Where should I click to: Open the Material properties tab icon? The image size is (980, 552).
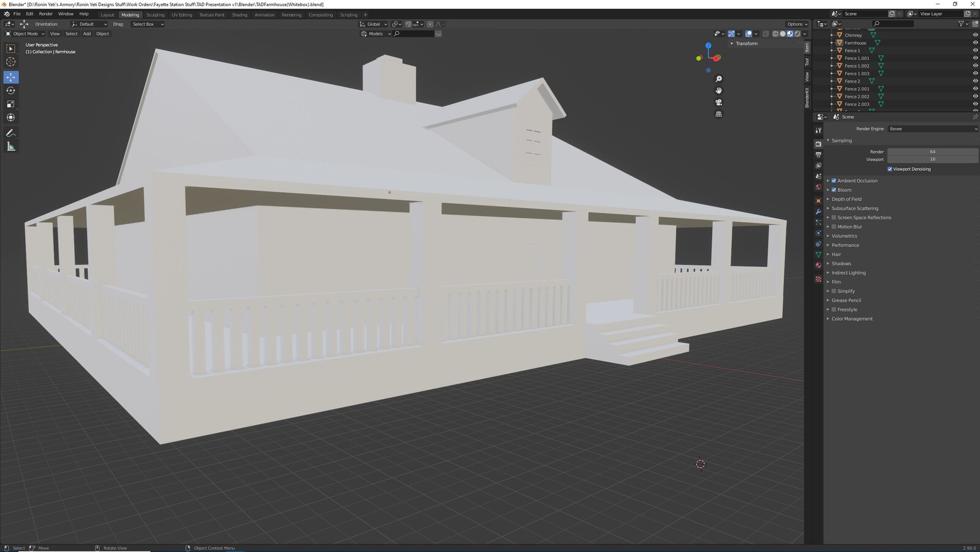(x=818, y=266)
